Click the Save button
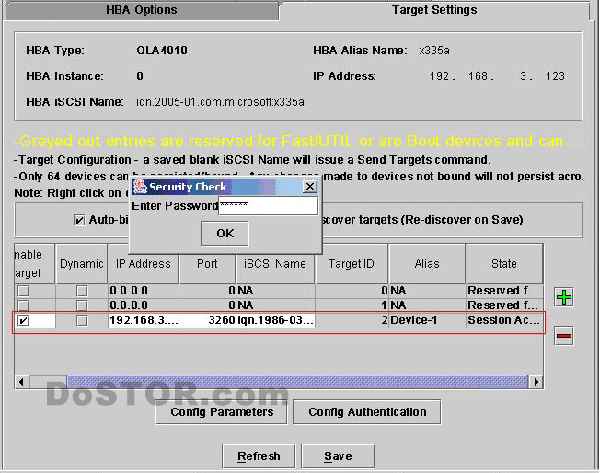The height and width of the screenshot is (473, 600). (x=338, y=456)
